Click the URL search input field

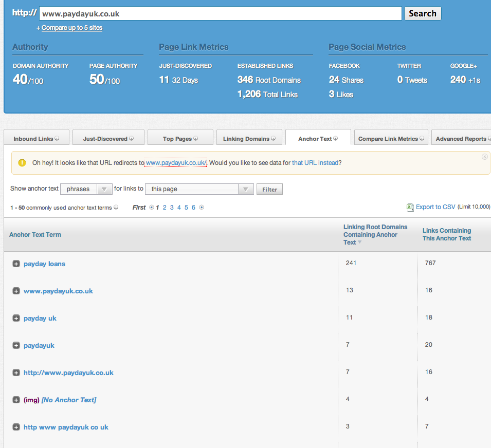pyautogui.click(x=220, y=14)
